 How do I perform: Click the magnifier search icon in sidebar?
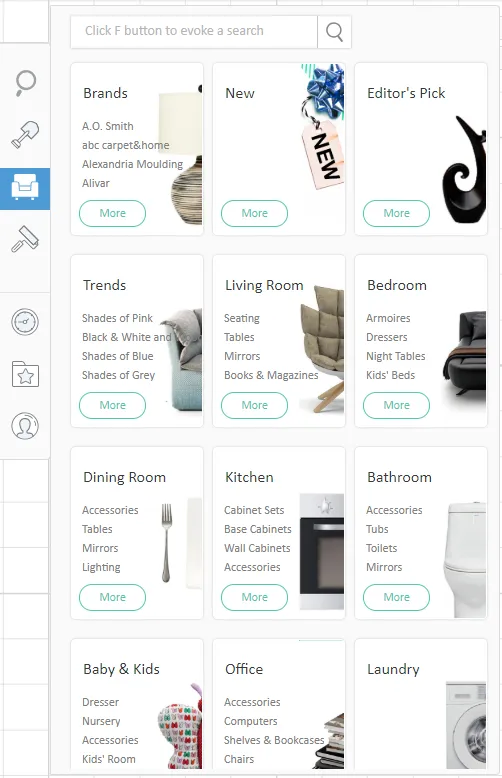25,82
